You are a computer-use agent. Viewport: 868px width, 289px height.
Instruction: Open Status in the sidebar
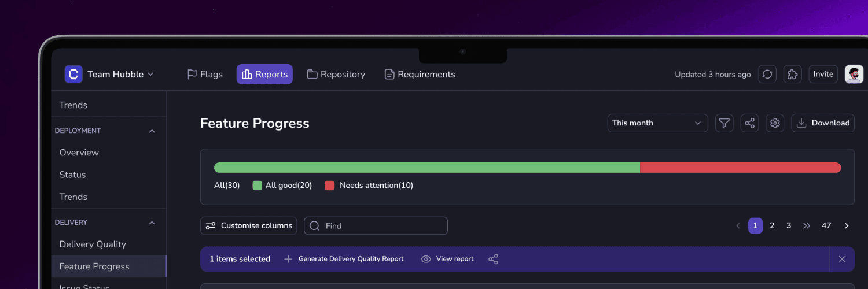72,175
